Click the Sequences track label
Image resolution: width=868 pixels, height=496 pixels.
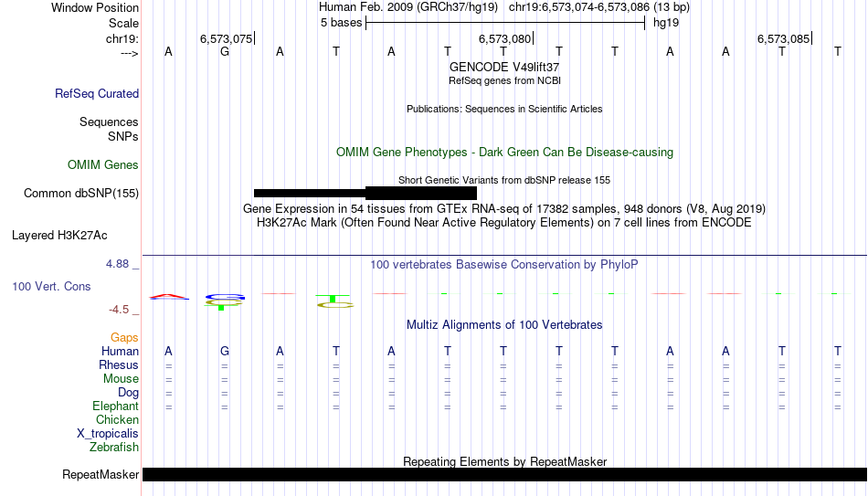[109, 121]
